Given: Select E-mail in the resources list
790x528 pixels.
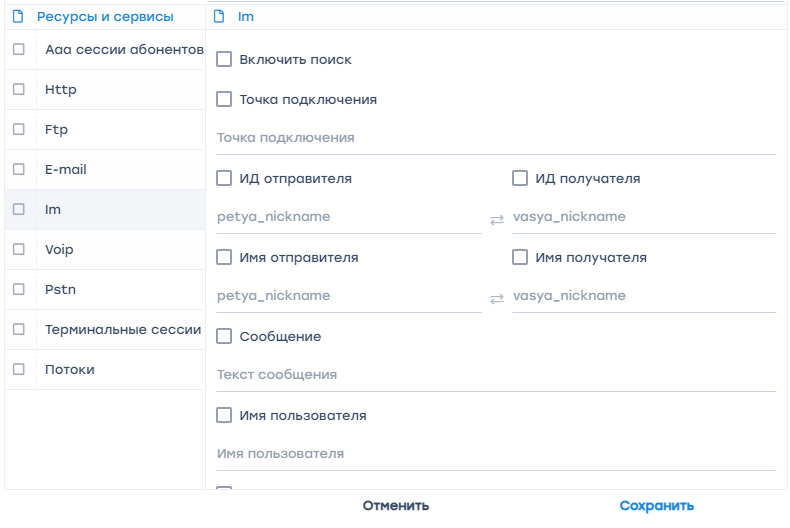Looking at the screenshot, I should (66, 169).
